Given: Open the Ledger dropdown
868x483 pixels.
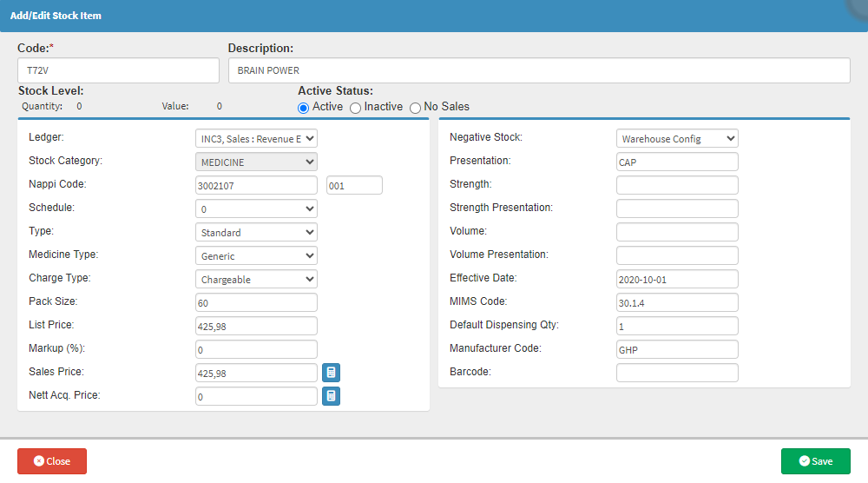Looking at the screenshot, I should coord(256,138).
